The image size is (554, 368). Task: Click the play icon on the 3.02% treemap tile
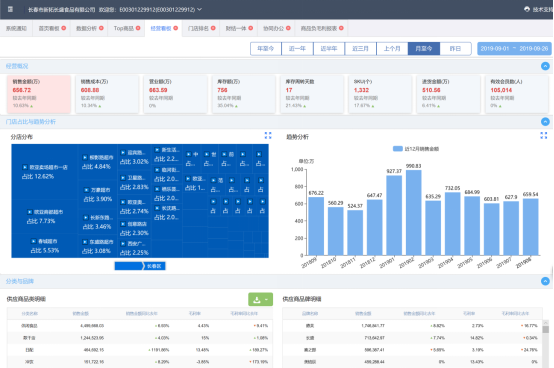123,153
